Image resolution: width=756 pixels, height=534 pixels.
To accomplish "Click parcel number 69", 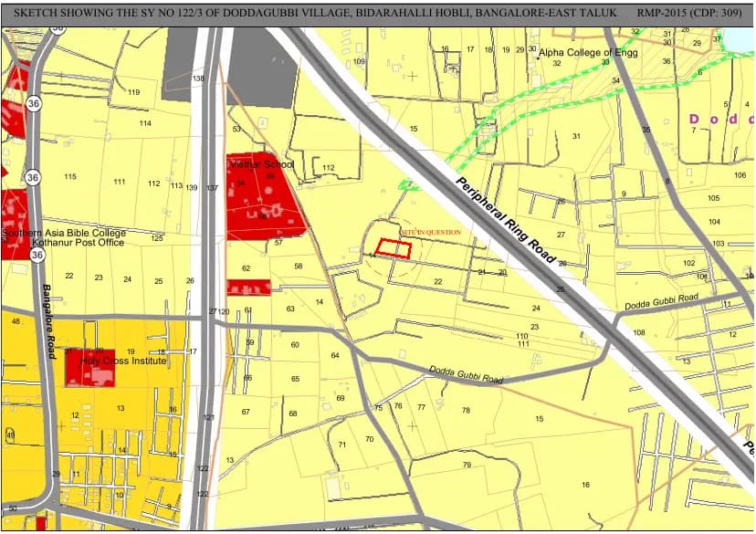I will tap(341, 398).
